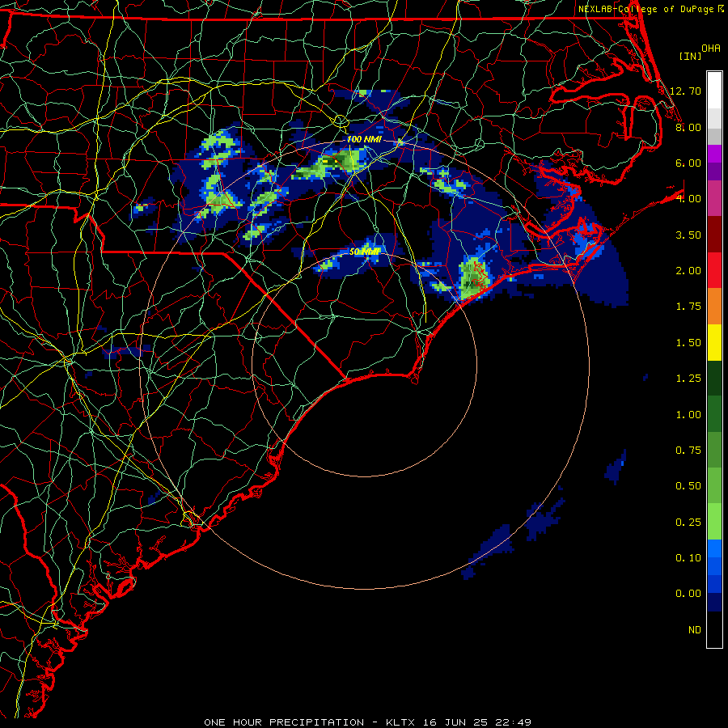Click the orange 1.75 swatch in the legend
728x728 pixels.
tap(714, 307)
